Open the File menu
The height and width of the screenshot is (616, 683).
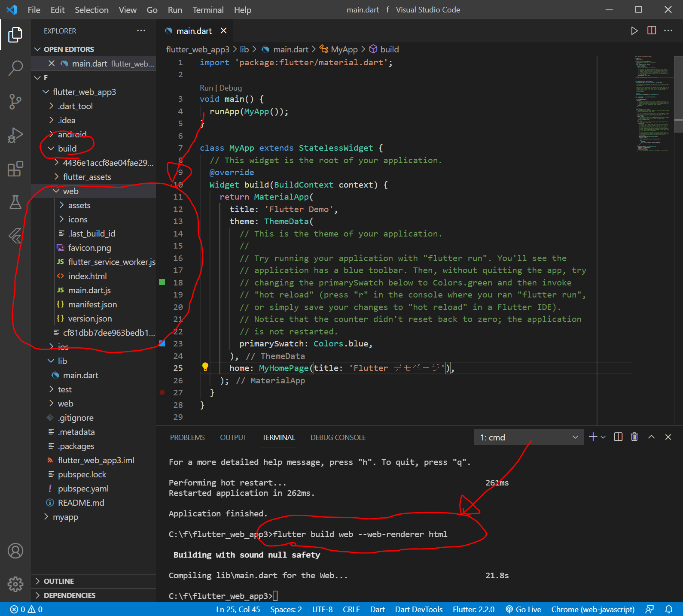[34, 10]
